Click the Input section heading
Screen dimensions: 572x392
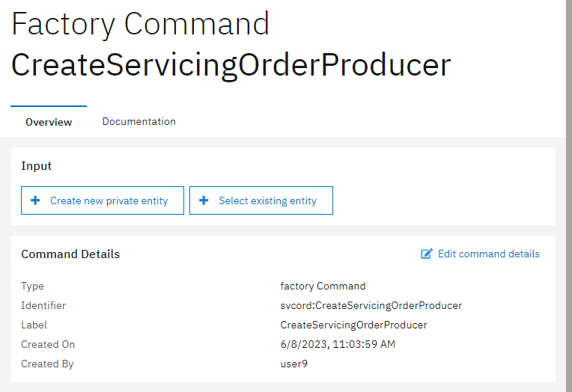point(36,166)
